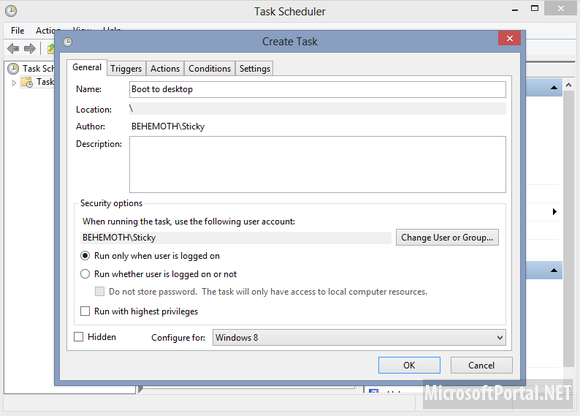Click the Description text box

click(317, 165)
